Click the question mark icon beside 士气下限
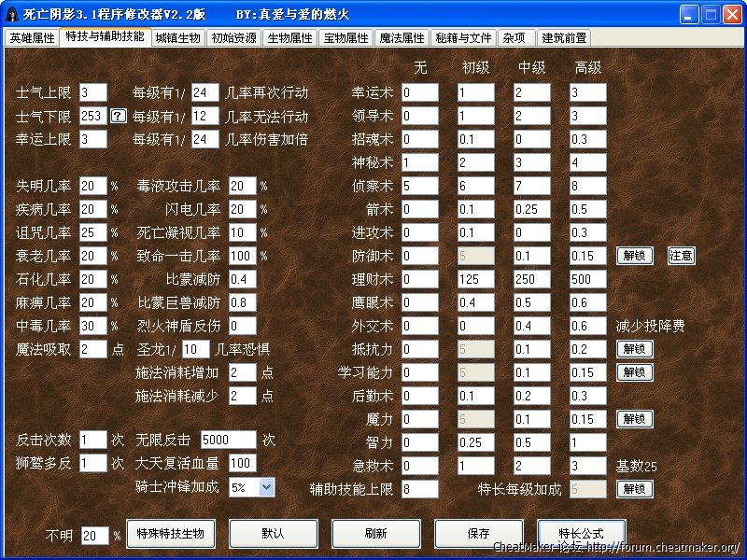The width and height of the screenshot is (747, 560). pyautogui.click(x=119, y=116)
